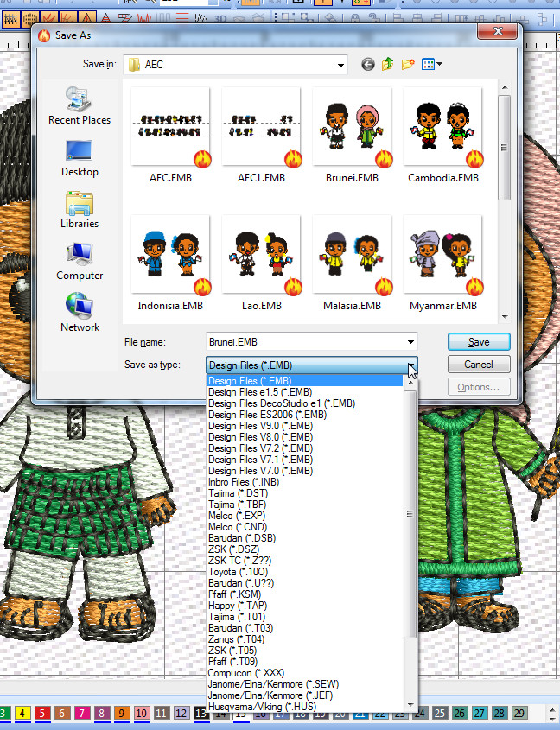Open the View Menu icon
Screen dimensions: 560x730
tap(428, 64)
